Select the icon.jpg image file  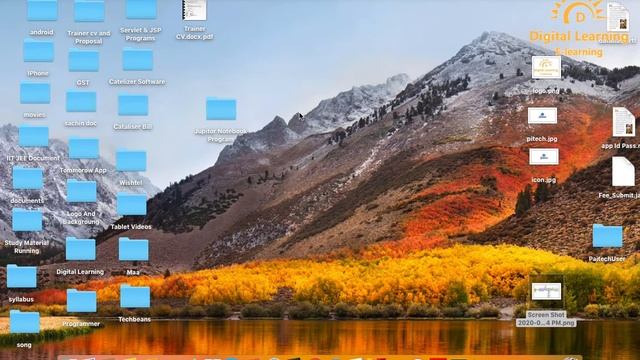tap(544, 157)
